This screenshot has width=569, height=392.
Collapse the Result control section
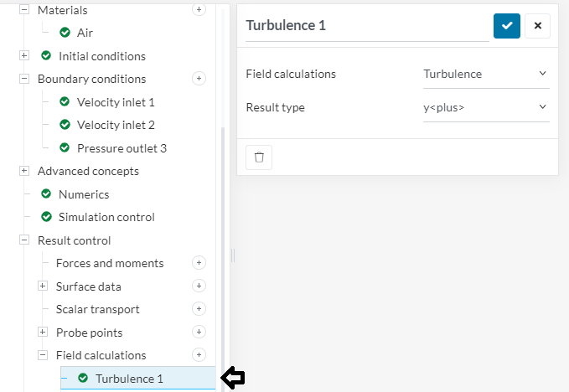pos(24,240)
